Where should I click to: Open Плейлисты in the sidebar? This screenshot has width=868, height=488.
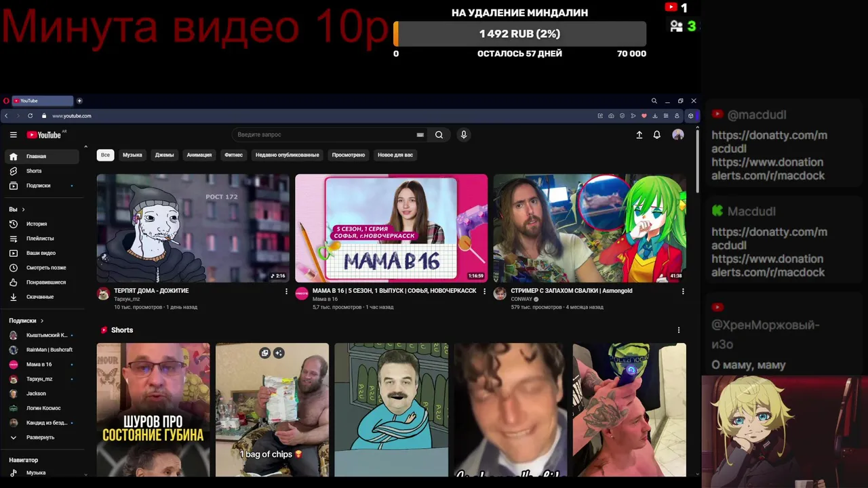42,239
